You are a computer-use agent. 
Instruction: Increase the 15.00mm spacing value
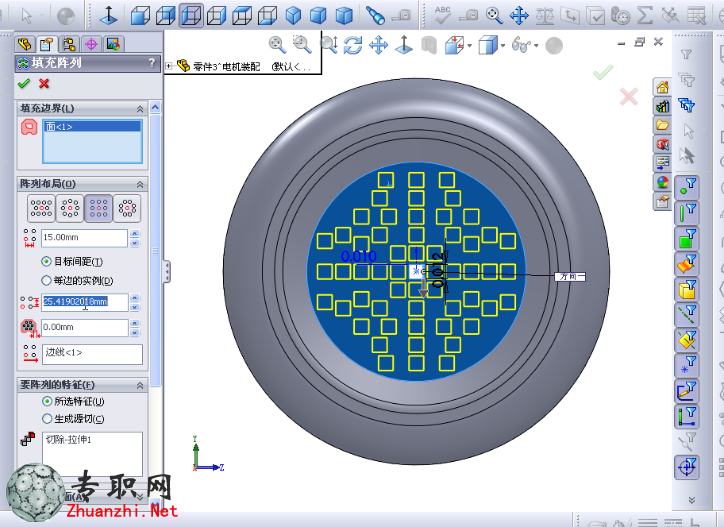click(x=135, y=234)
